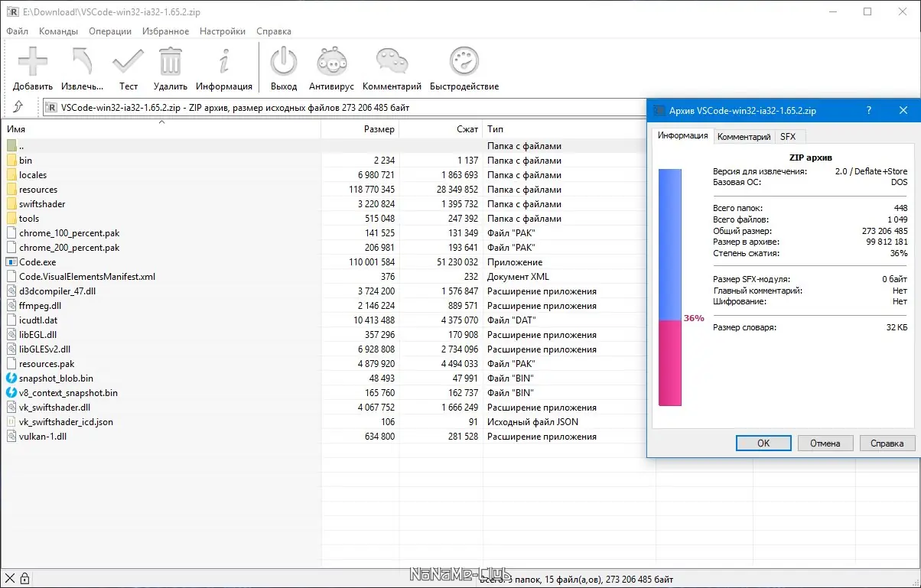921x588 pixels.
Task: Click the Добавить (Add) toolbar icon
Action: tap(33, 61)
